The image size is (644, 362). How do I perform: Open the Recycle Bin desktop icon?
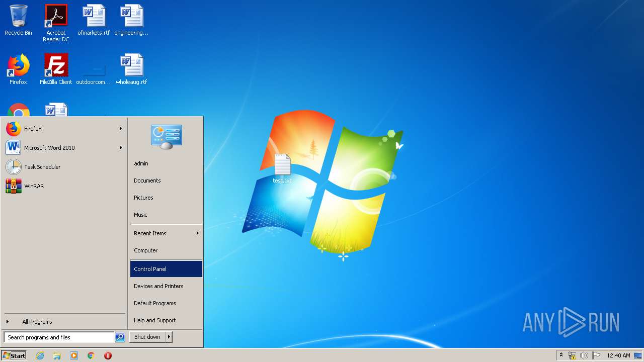[x=18, y=20]
